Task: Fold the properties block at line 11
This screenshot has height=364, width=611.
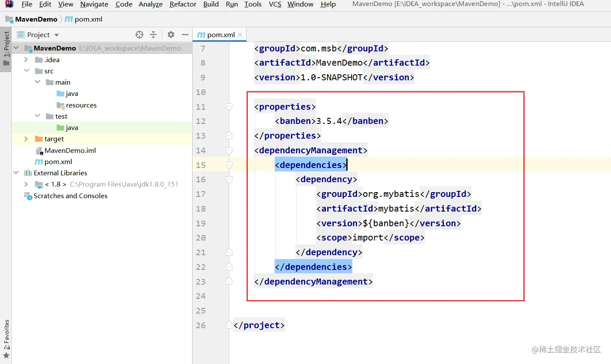Action: [229, 107]
